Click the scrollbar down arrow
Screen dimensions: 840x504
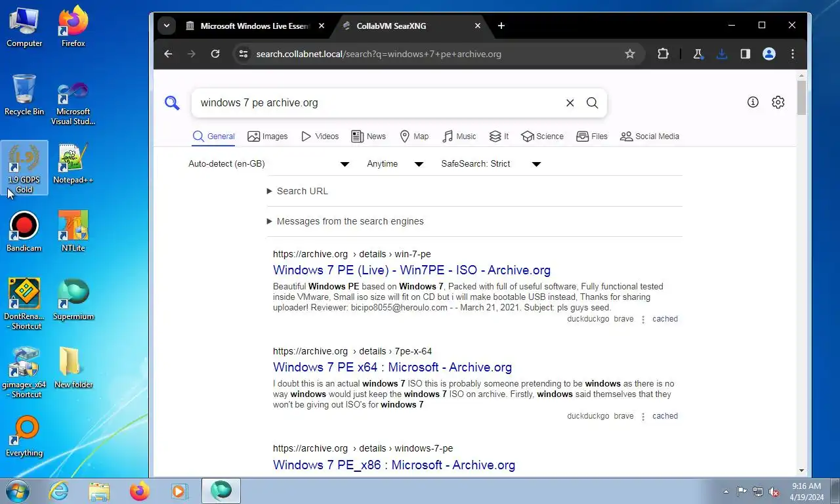801,471
